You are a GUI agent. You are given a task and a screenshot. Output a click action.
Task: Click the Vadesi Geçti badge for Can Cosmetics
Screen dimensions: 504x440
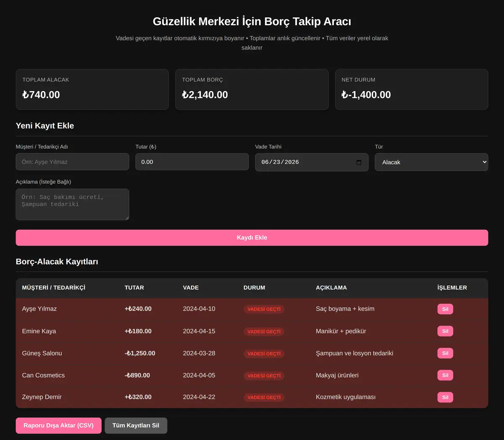pos(264,376)
